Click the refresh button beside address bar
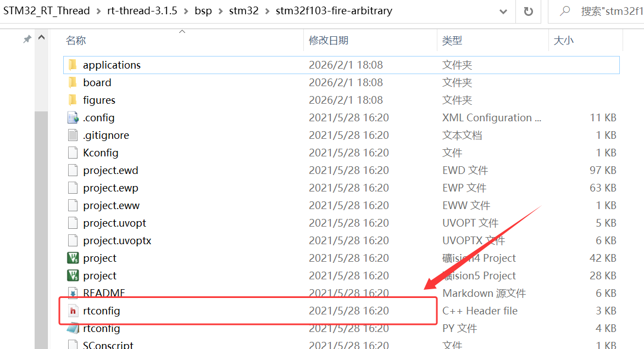644x349 pixels. (x=529, y=12)
